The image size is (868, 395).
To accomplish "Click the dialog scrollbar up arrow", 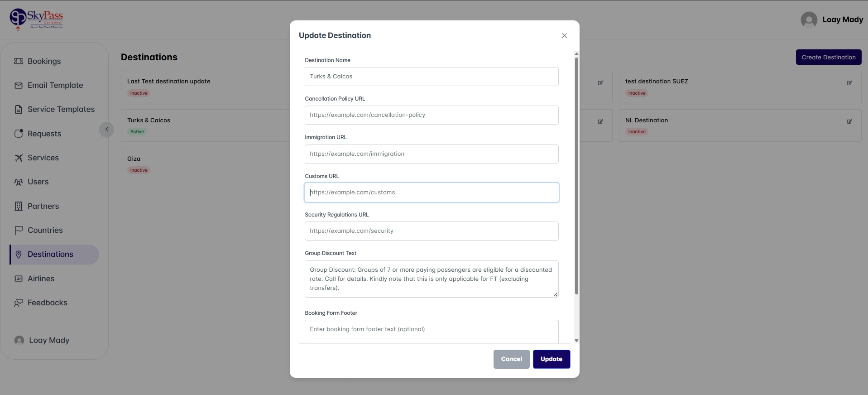I will click(x=576, y=54).
